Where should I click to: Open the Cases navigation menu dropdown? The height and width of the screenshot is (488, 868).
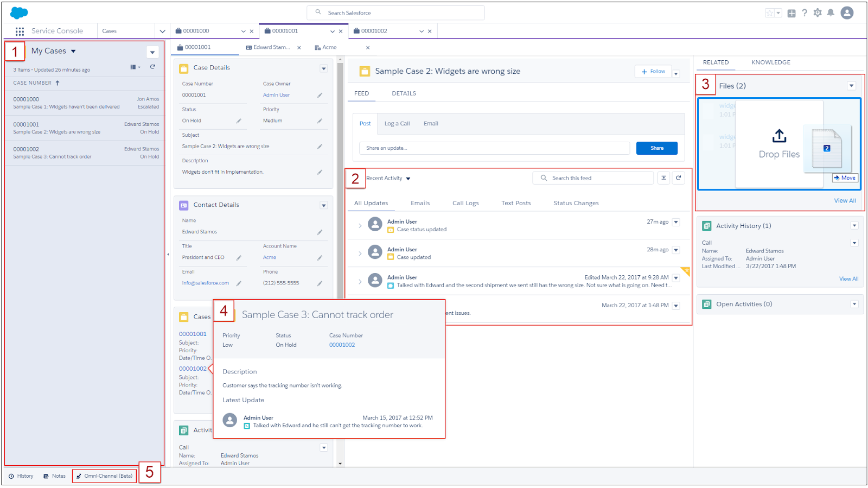(x=162, y=31)
